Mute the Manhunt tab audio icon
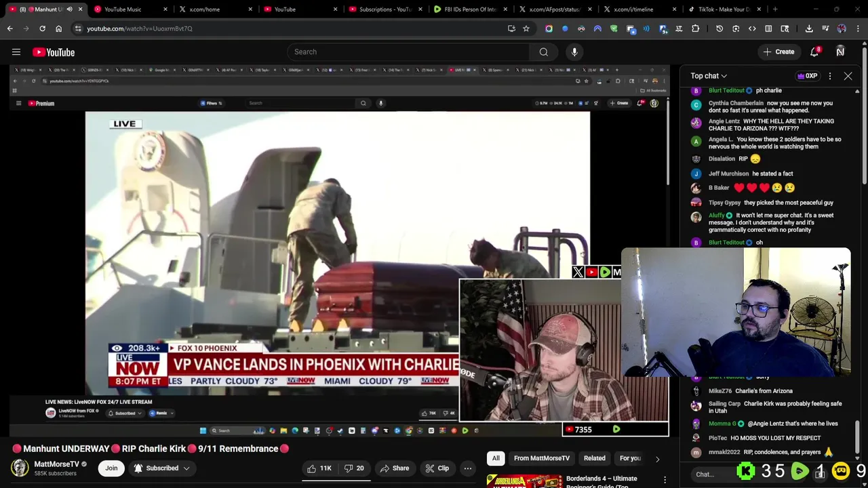 69,9
